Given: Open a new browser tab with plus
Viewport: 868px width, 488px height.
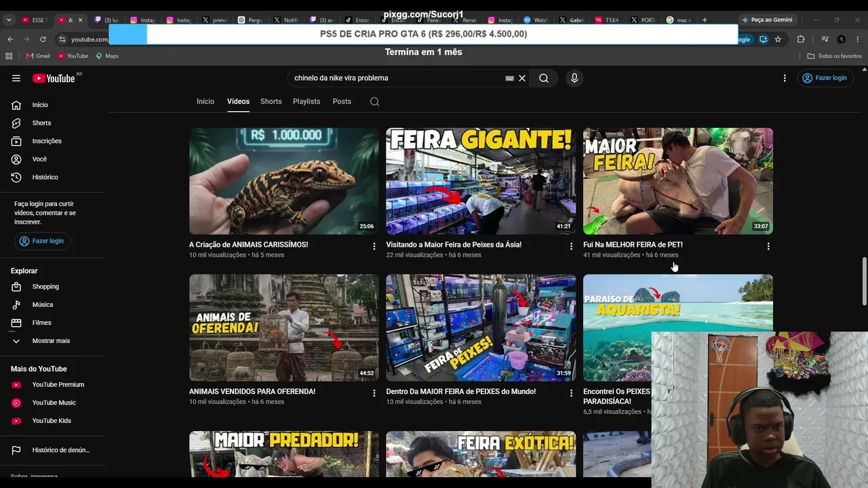Looking at the screenshot, I should [705, 20].
